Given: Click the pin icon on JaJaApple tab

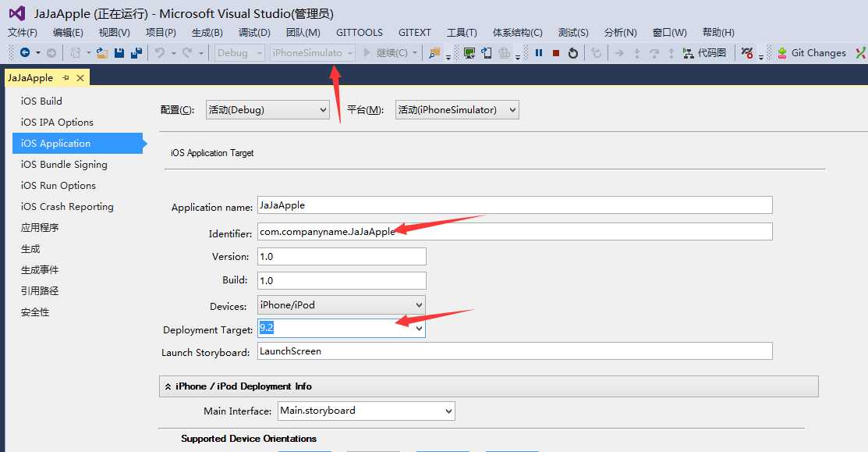Looking at the screenshot, I should click(66, 78).
